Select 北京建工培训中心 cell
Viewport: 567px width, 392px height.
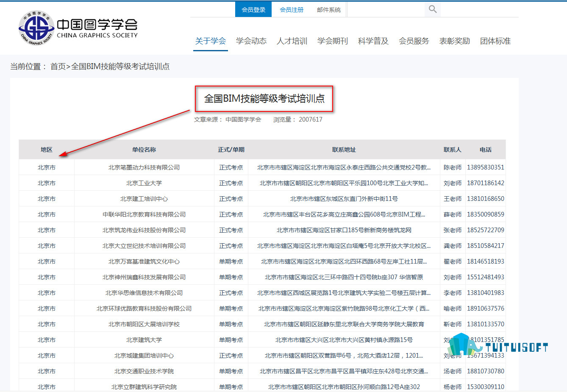click(144, 199)
